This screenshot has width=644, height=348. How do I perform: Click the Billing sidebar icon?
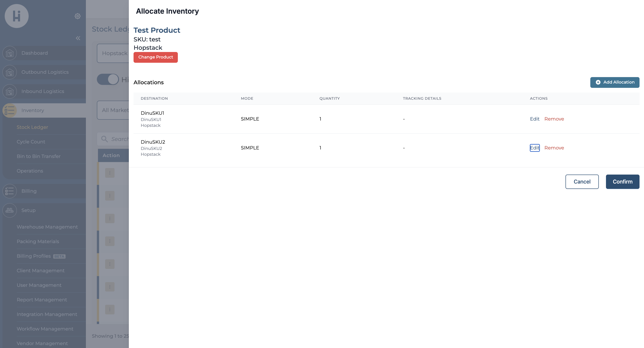pos(9,191)
